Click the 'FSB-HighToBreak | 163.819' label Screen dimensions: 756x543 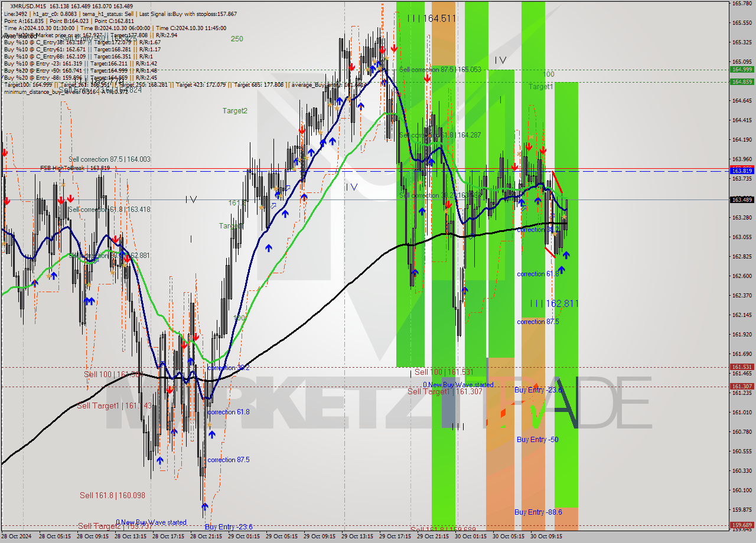tap(75, 168)
